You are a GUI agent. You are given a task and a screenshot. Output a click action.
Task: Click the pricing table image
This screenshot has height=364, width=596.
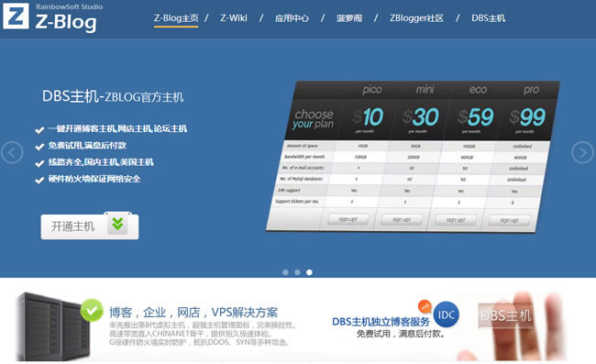pos(413,157)
